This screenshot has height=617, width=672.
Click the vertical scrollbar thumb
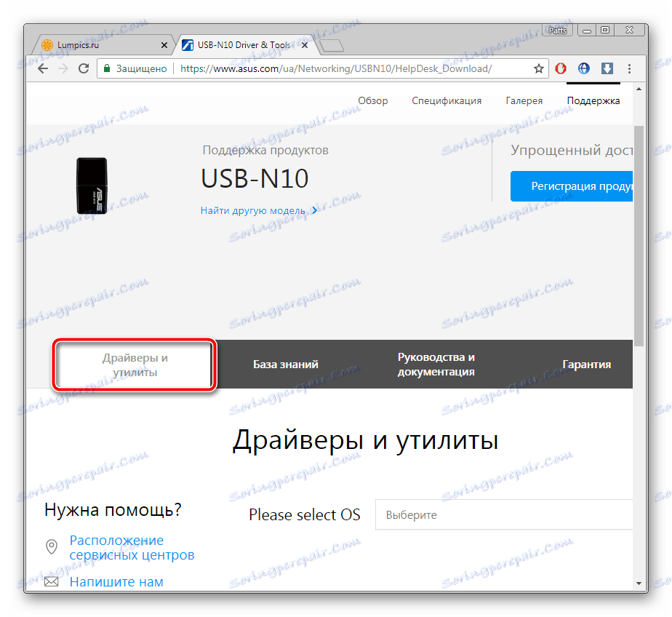[639, 236]
